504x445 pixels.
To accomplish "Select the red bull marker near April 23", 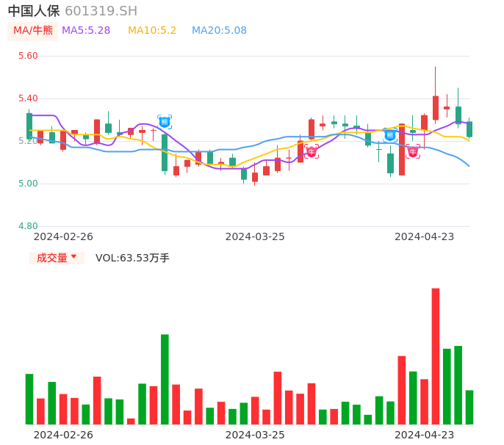I will tap(413, 151).
